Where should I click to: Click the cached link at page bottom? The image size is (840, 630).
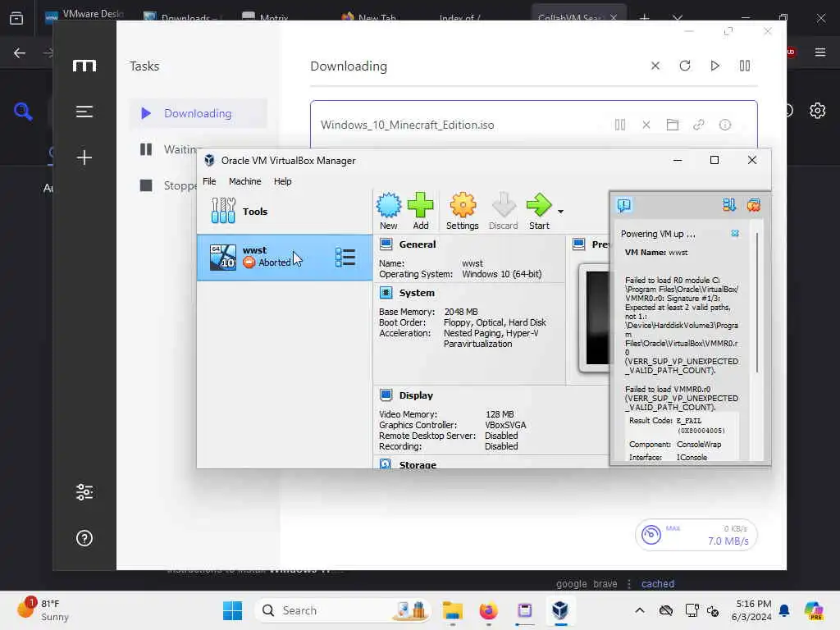click(x=657, y=583)
